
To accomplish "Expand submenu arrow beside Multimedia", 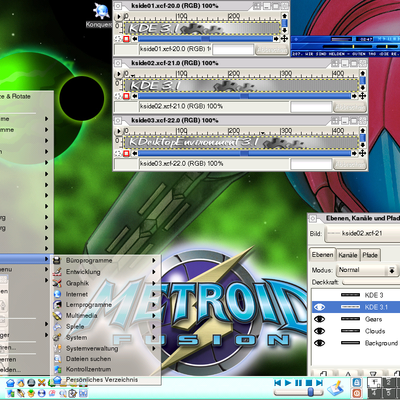I will (154, 315).
